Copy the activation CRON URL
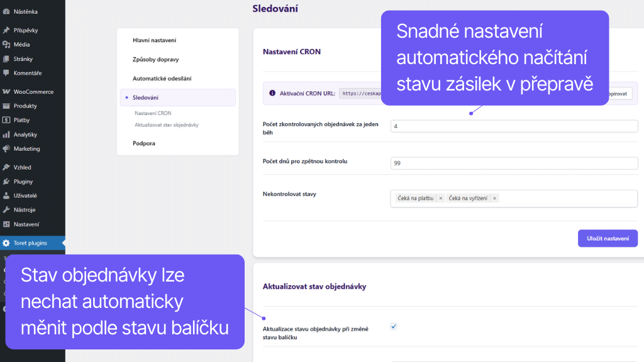 pyautogui.click(x=621, y=93)
